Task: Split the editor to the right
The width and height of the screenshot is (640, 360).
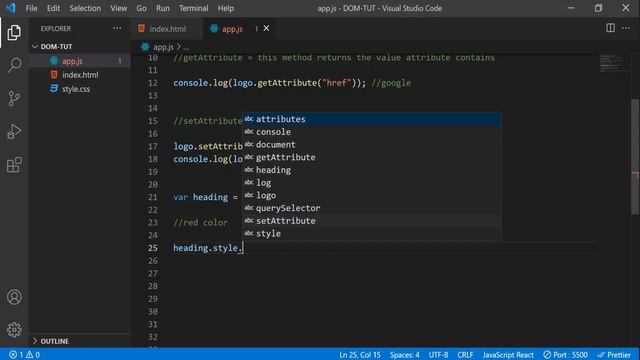Action: coord(610,28)
